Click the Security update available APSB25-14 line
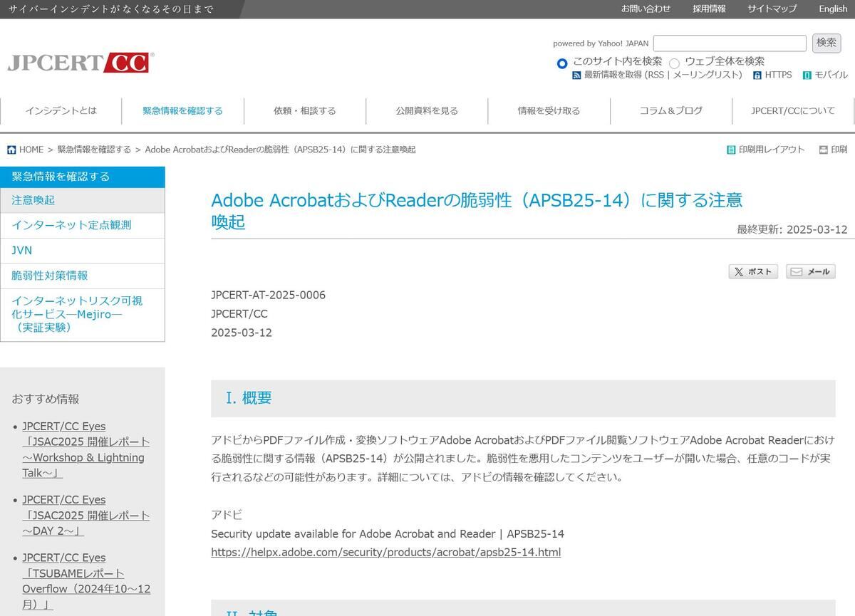This screenshot has height=616, width=855. pos(388,533)
